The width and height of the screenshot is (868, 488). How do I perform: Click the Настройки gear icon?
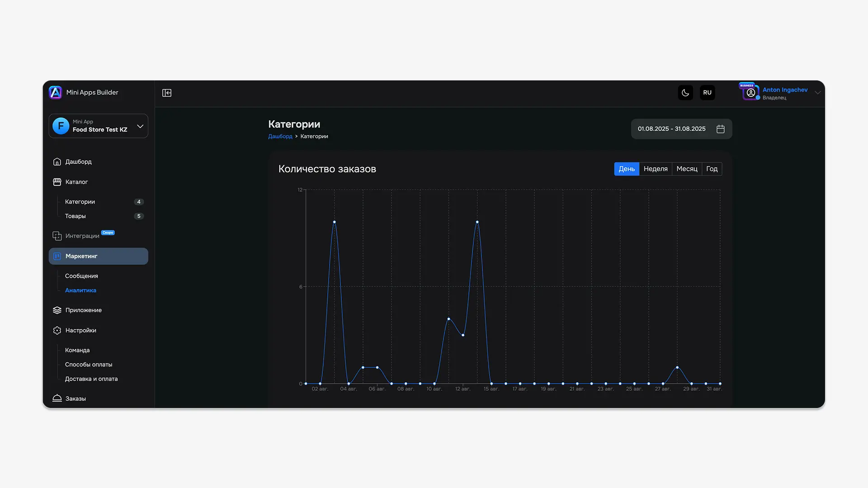pyautogui.click(x=57, y=331)
